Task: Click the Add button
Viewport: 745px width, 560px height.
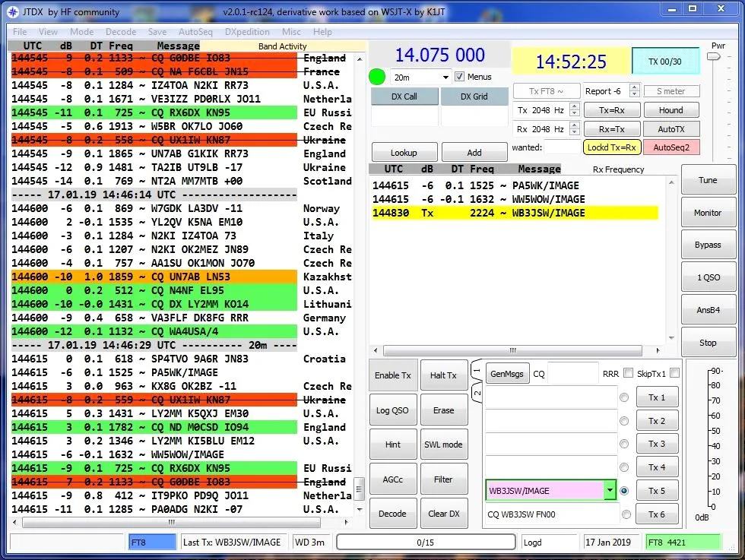Action: [474, 153]
